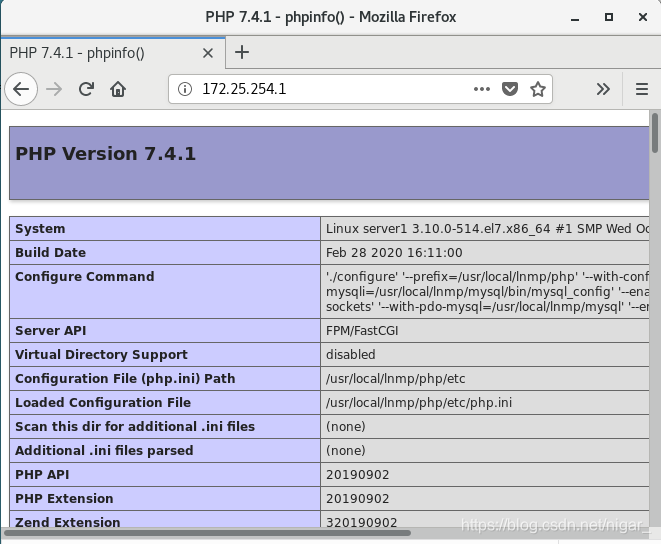The image size is (661, 544).
Task: Select the Configure Command label
Action: 85,277
